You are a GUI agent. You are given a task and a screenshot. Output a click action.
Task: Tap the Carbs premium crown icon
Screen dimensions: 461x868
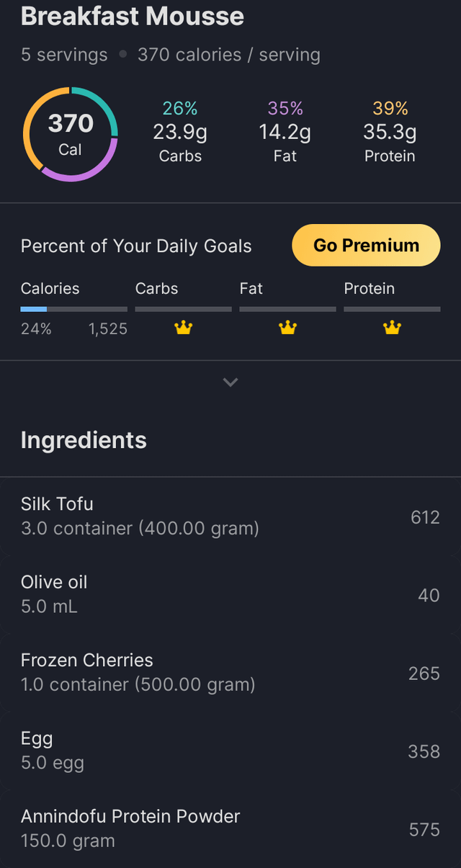tap(184, 328)
